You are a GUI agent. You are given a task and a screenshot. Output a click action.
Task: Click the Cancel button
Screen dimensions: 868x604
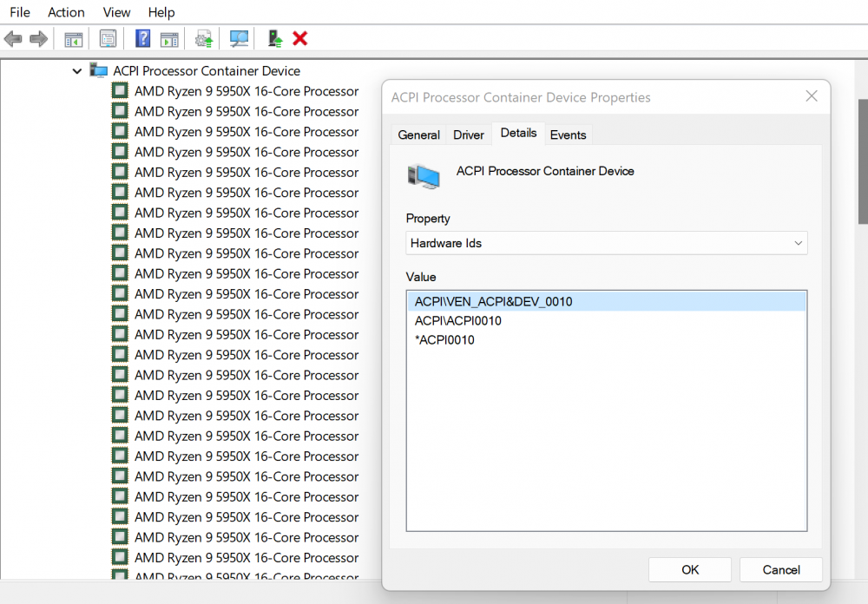tap(780, 569)
